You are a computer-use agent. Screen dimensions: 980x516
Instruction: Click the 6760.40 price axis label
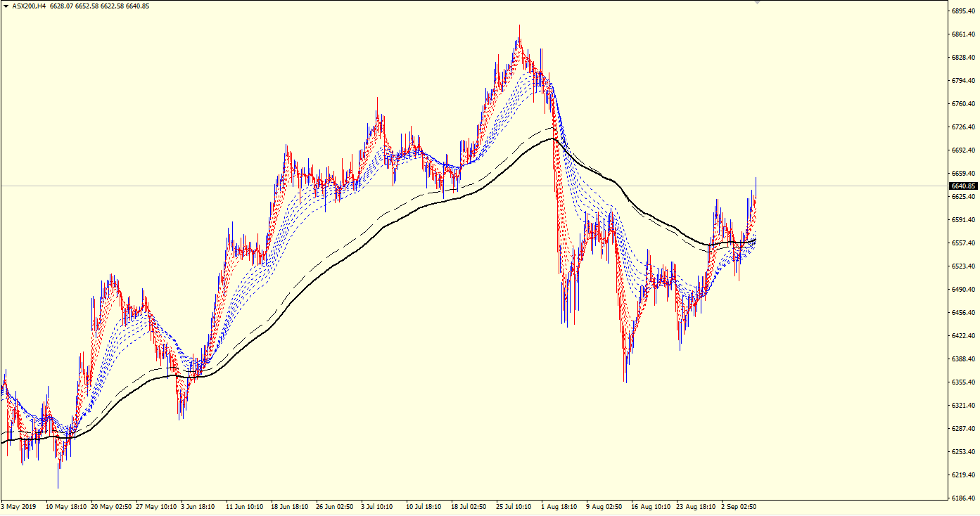[962, 104]
